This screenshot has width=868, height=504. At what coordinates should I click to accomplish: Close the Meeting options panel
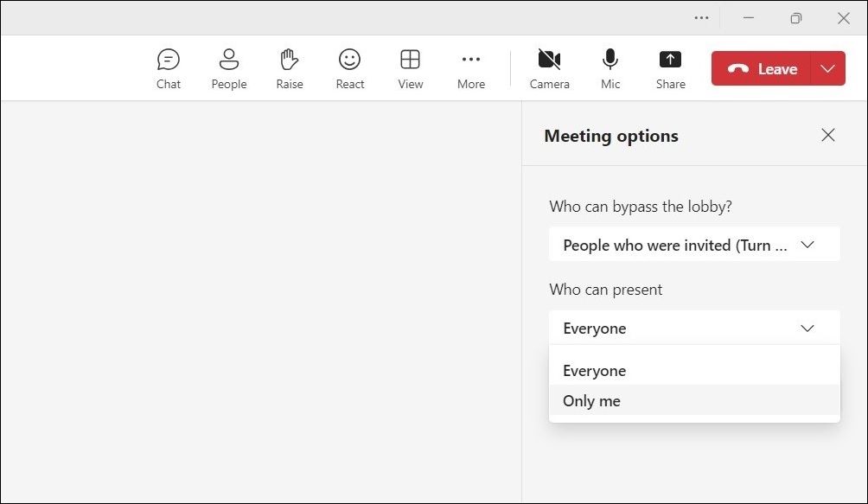[827, 135]
